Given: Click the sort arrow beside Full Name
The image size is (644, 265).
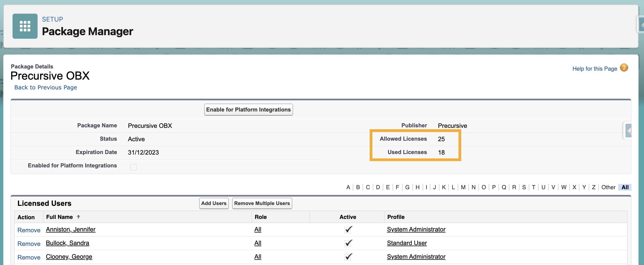Looking at the screenshot, I should pyautogui.click(x=78, y=217).
